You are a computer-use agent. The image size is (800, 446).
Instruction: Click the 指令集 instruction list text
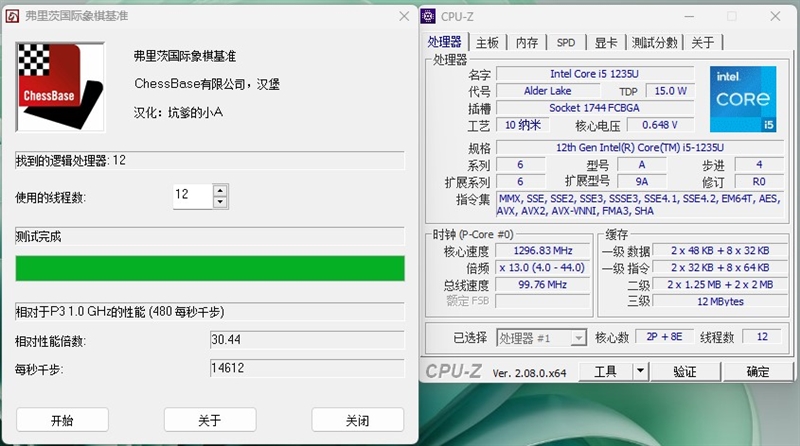click(640, 205)
